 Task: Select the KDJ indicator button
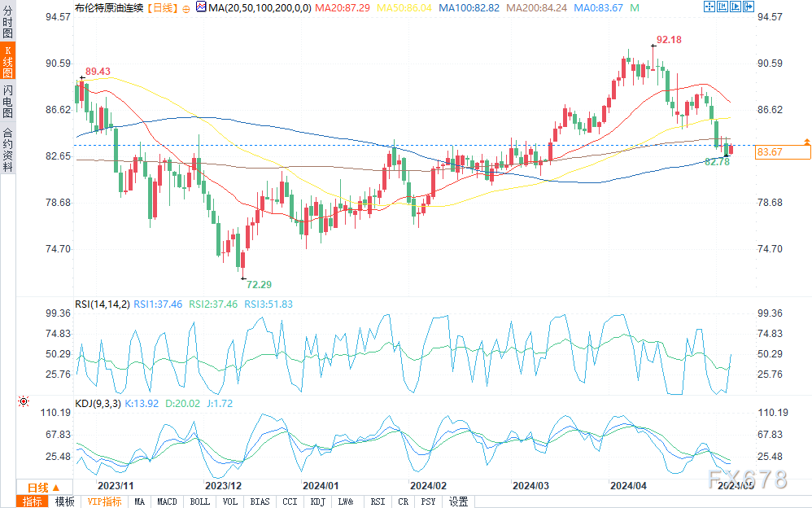click(x=317, y=501)
